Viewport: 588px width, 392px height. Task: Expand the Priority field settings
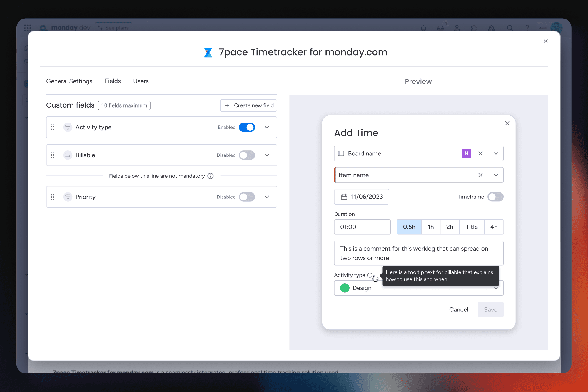(267, 197)
